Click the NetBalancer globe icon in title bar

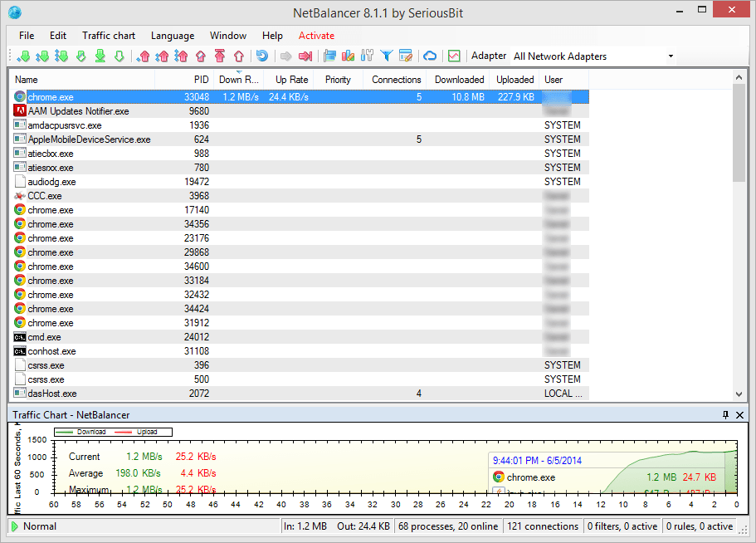tap(15, 12)
